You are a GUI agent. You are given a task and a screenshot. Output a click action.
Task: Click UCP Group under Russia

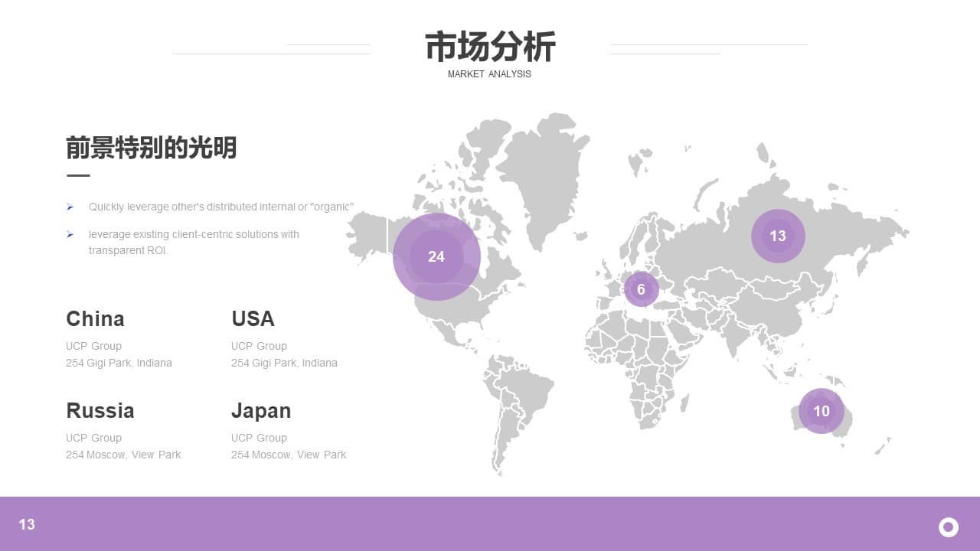click(x=93, y=438)
